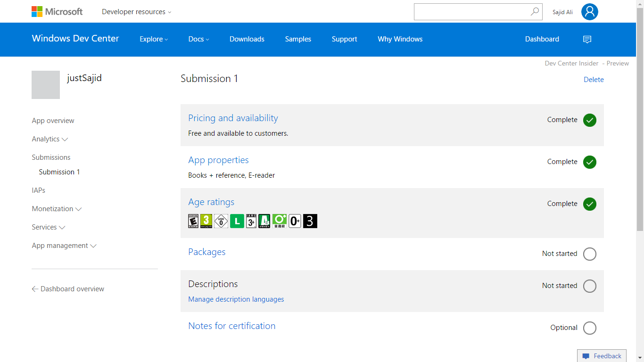Click the ESRB Everyone rating icon
This screenshot has width=644, height=362.
click(193, 221)
